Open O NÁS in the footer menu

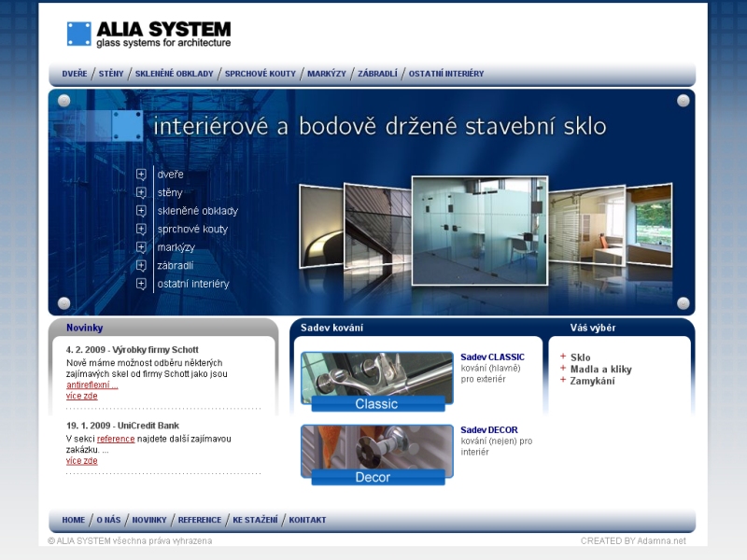(108, 520)
